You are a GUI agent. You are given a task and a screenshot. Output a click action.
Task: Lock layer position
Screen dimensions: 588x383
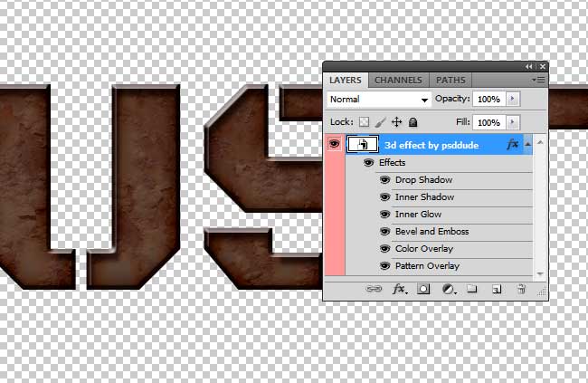(396, 122)
